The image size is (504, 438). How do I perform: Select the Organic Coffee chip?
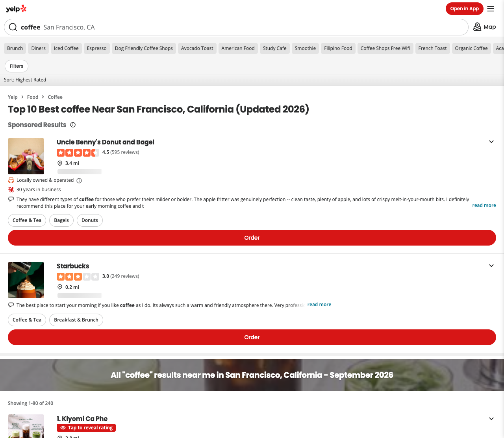[471, 48]
